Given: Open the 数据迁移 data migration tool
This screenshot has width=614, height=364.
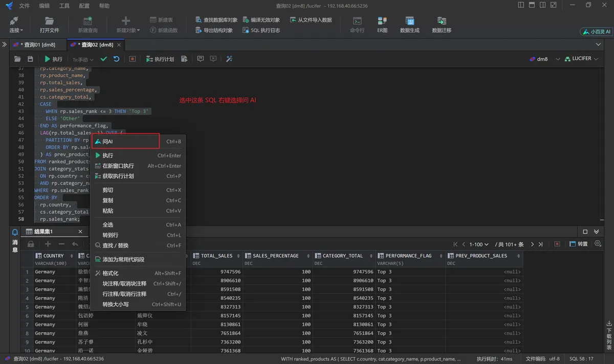Looking at the screenshot, I should (x=442, y=24).
